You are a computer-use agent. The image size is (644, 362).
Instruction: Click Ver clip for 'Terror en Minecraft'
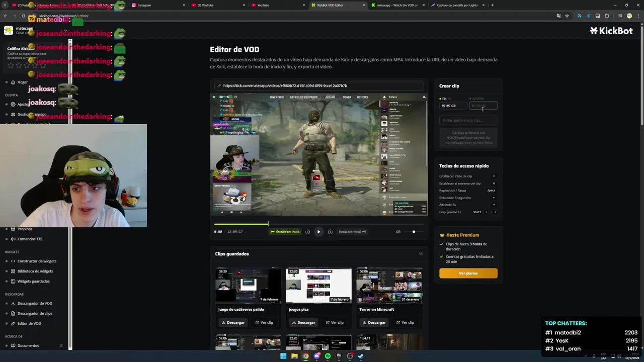click(x=405, y=322)
